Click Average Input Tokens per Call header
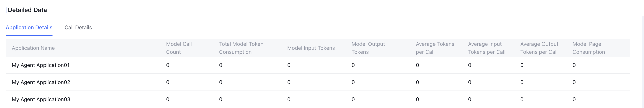The image size is (644, 108). (x=487, y=48)
